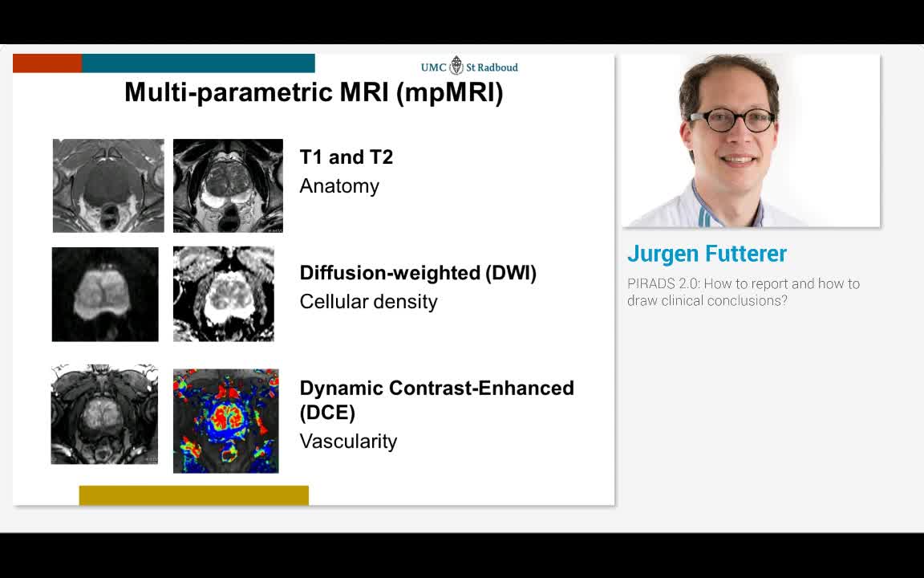Select the "Vascularity" label
The width and height of the screenshot is (924, 578).
(x=348, y=442)
